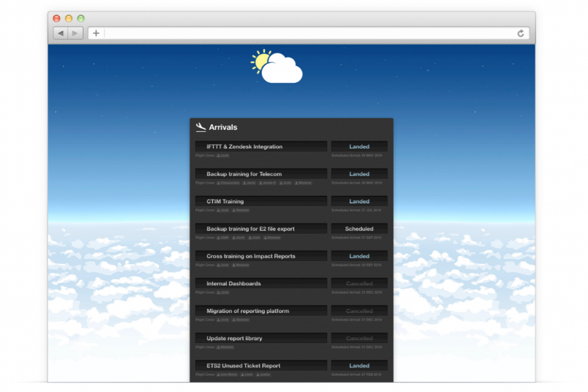The height and width of the screenshot is (392, 588).
Task: Focus the browser address bar
Action: (x=310, y=33)
